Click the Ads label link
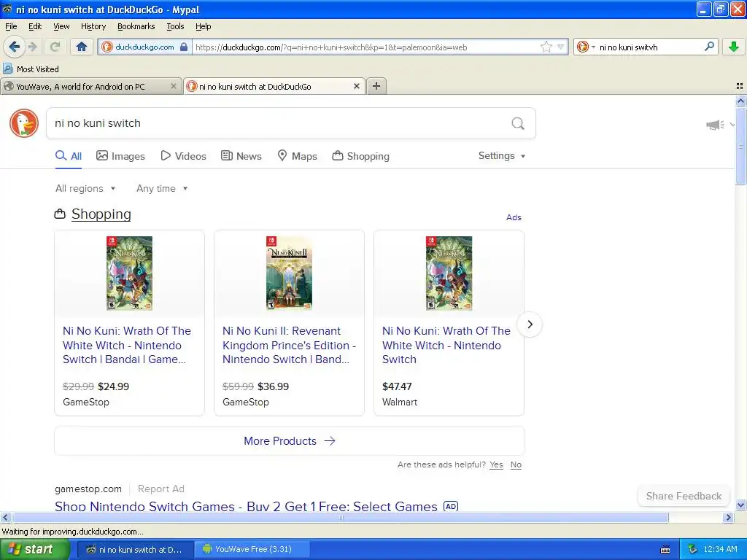 (x=514, y=217)
